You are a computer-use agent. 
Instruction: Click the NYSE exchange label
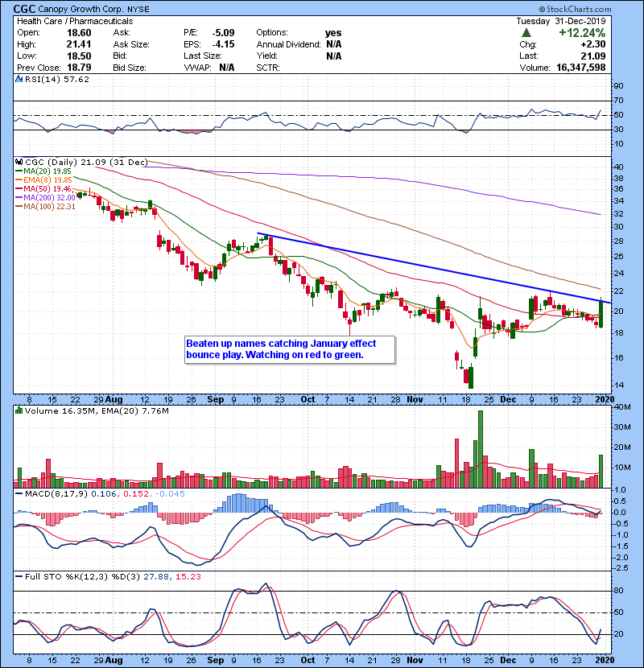pyautogui.click(x=138, y=10)
